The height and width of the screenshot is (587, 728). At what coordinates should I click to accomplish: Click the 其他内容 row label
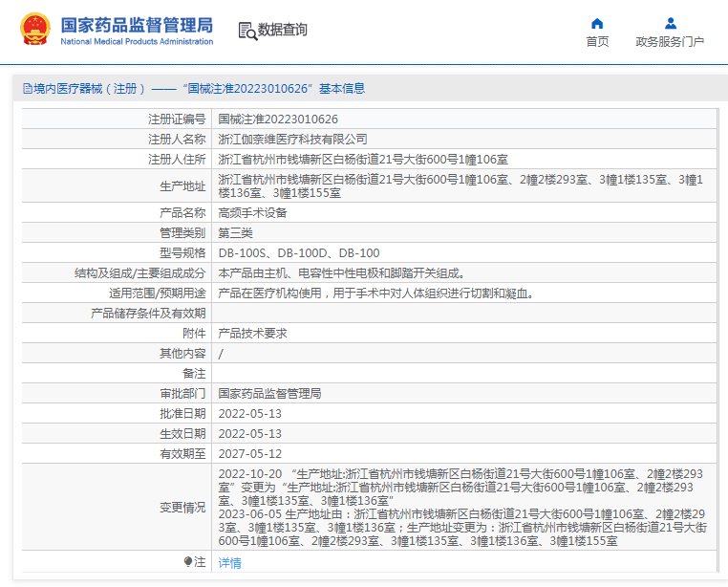[x=182, y=353]
